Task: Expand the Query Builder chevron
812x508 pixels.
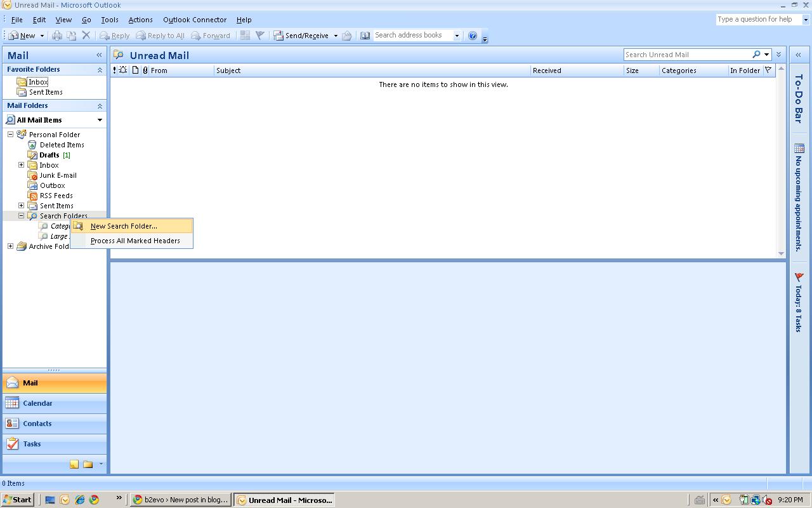Action: pos(778,55)
